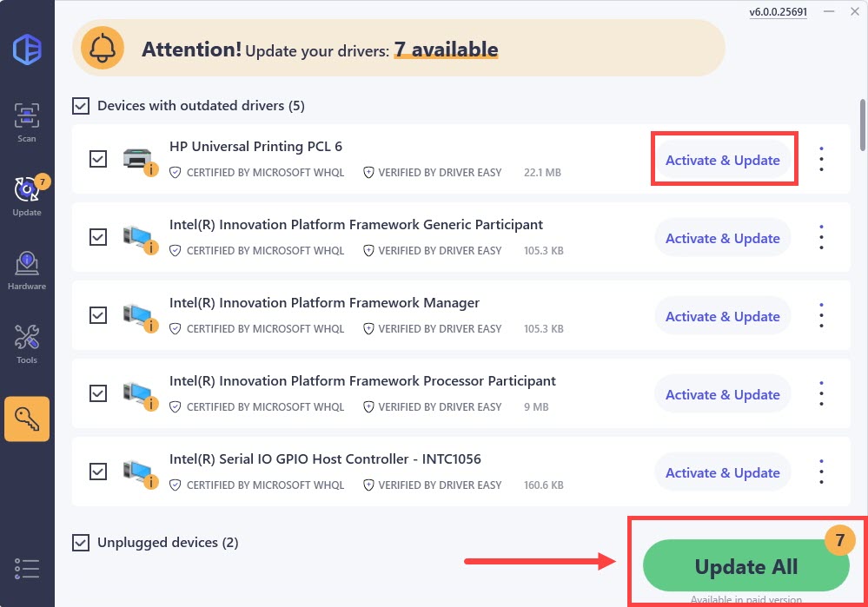868x607 pixels.
Task: Open the Update section with badge
Action: click(x=27, y=195)
